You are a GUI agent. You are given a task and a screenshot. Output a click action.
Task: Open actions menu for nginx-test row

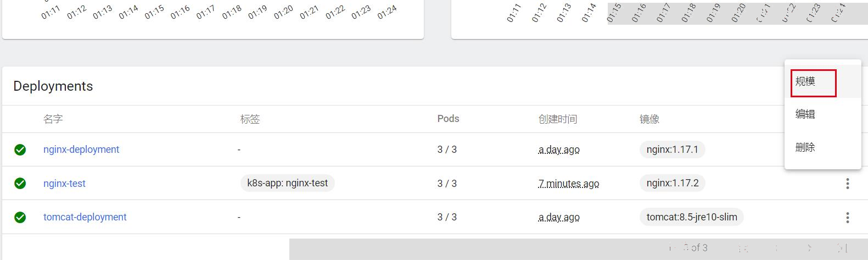[847, 184]
